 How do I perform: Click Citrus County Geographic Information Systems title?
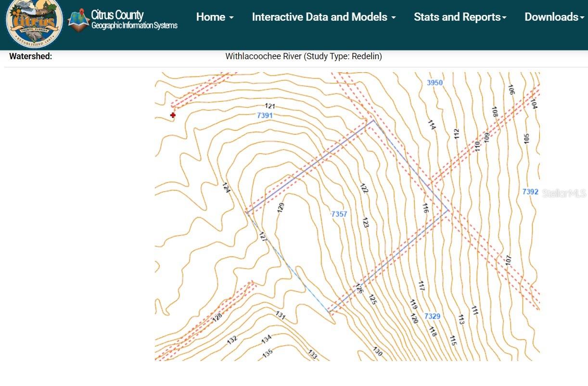(134, 20)
